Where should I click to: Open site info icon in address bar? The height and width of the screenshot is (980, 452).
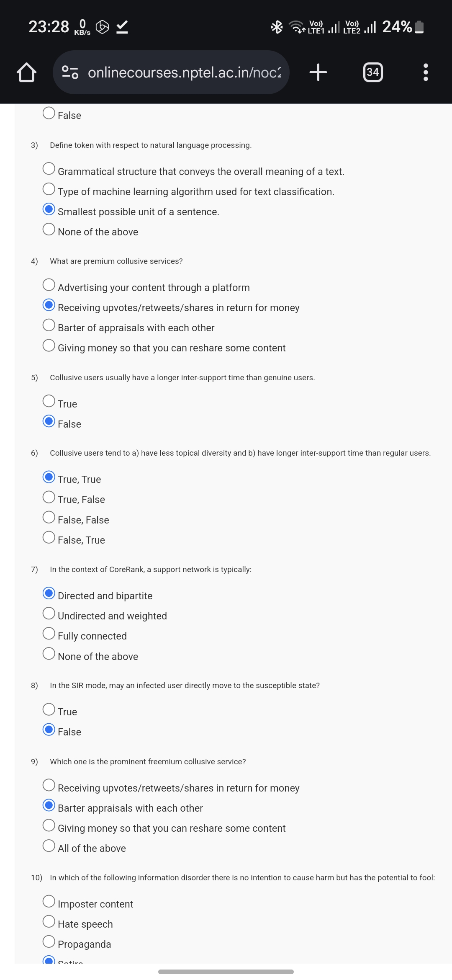coord(70,72)
